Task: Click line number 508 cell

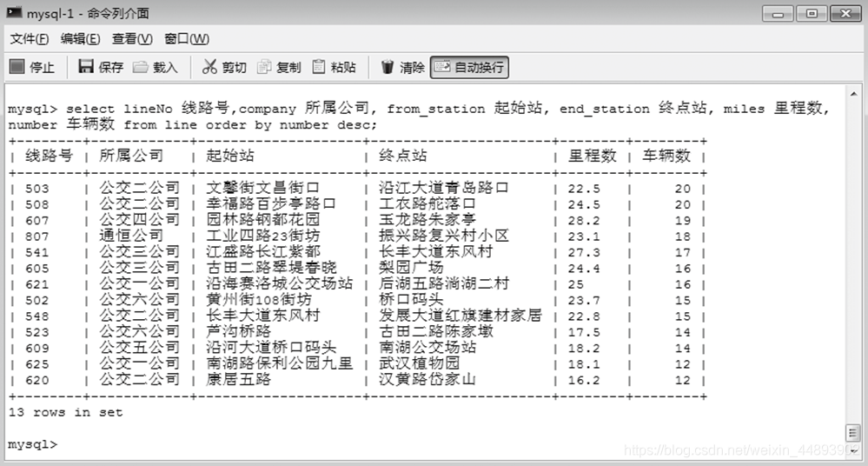Action: tap(37, 204)
